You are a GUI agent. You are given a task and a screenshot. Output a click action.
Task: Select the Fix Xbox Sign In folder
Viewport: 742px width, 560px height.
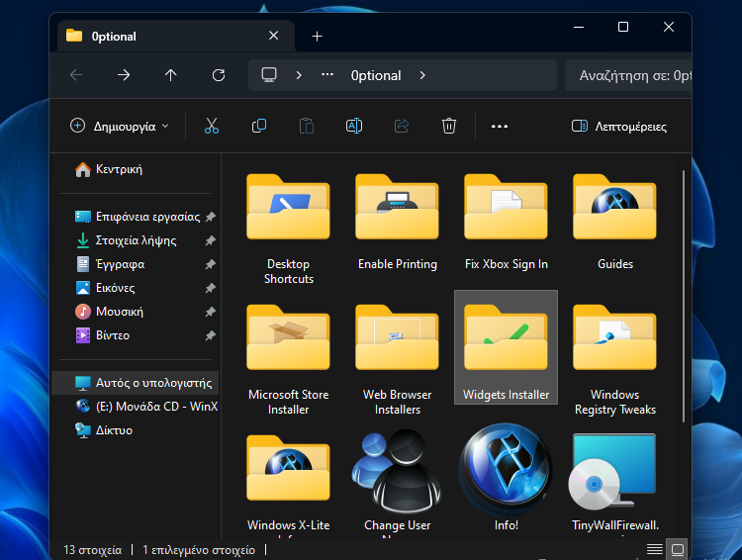(506, 222)
